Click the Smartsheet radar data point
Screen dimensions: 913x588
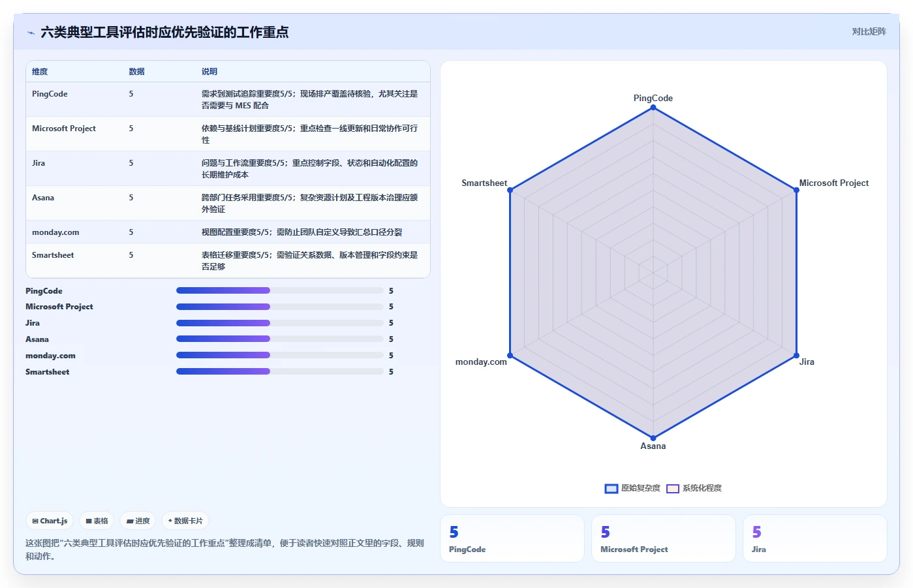coord(510,190)
